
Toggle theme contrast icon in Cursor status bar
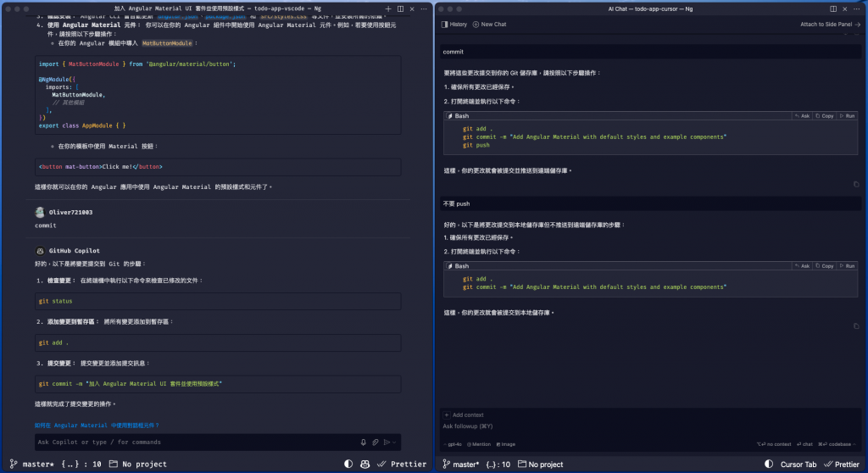tap(769, 465)
